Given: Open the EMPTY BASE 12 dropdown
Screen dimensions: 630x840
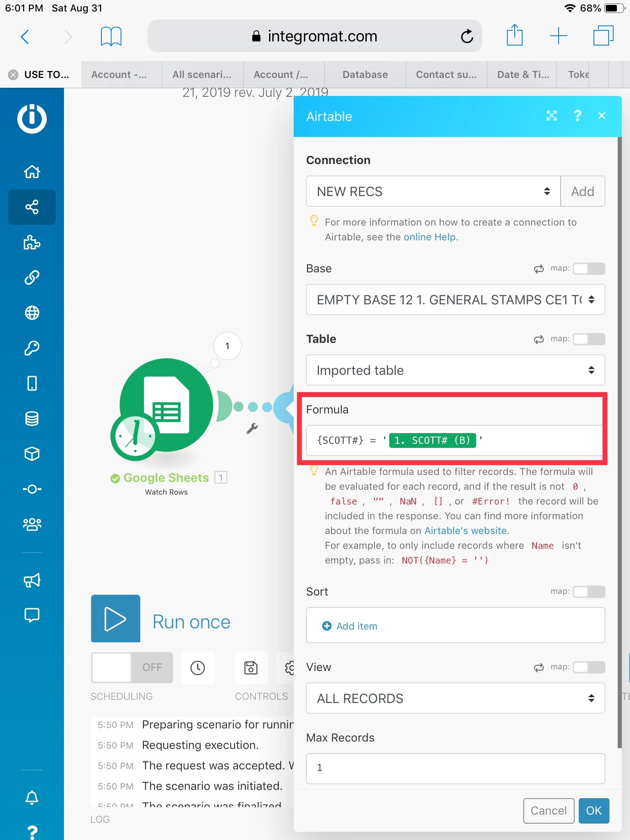Looking at the screenshot, I should click(456, 299).
